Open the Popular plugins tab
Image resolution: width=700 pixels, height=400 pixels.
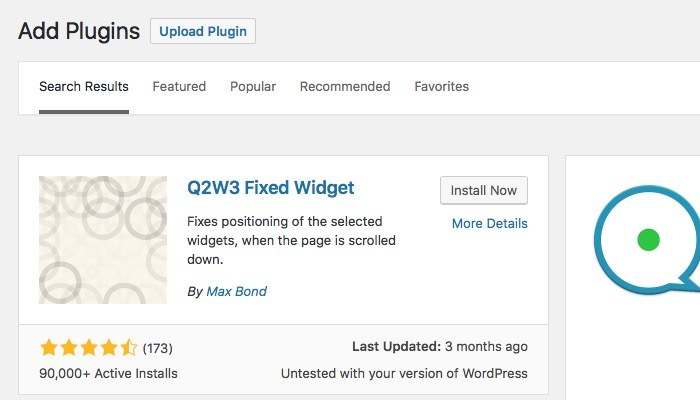click(x=253, y=87)
